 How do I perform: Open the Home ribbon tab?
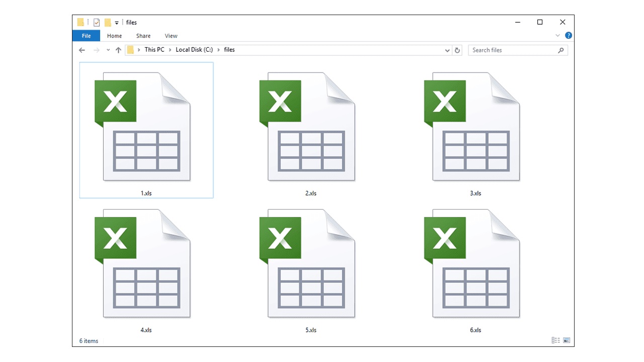click(x=114, y=36)
